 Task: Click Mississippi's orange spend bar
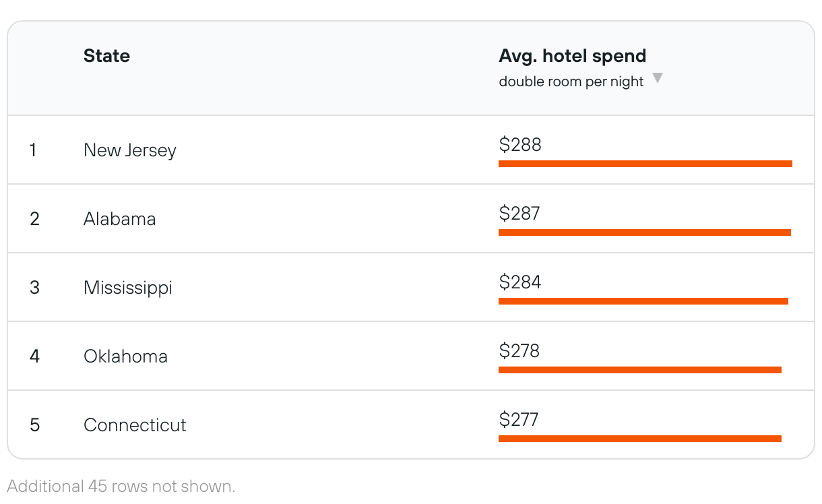coord(643,301)
